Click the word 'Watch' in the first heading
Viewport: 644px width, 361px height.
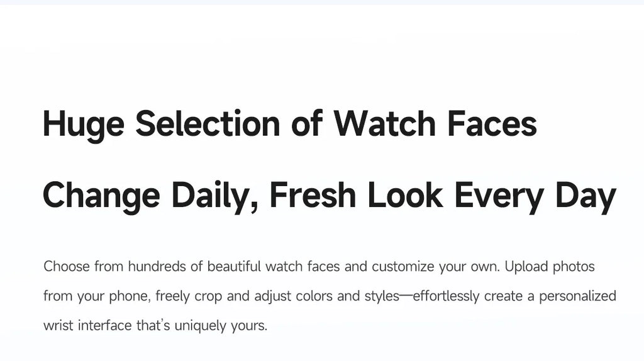point(384,123)
